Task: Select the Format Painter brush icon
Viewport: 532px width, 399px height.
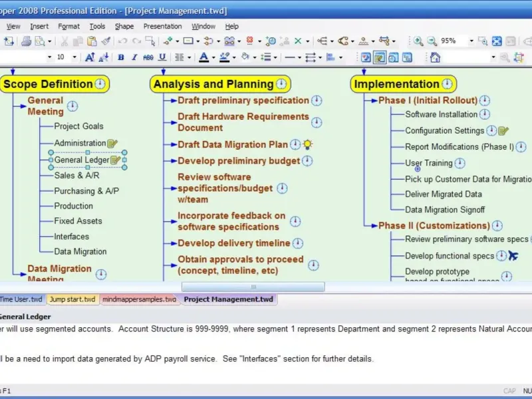Action: pyautogui.click(x=106, y=41)
